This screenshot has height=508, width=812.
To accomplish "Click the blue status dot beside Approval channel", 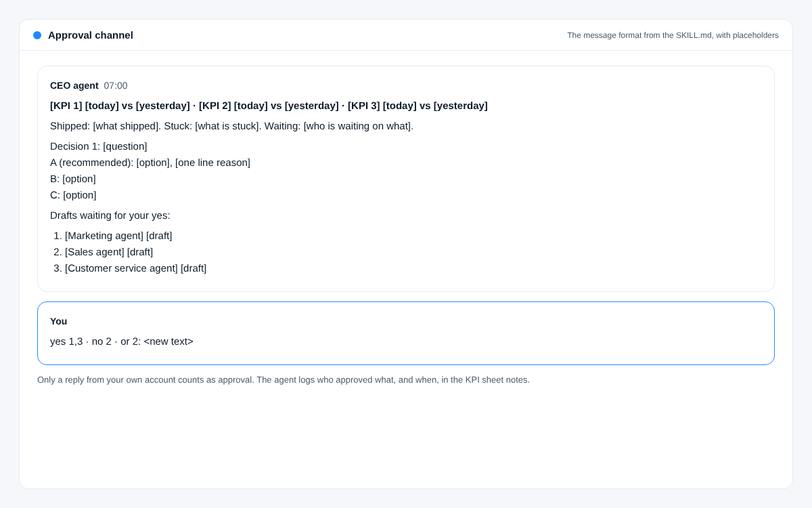I will (x=37, y=35).
